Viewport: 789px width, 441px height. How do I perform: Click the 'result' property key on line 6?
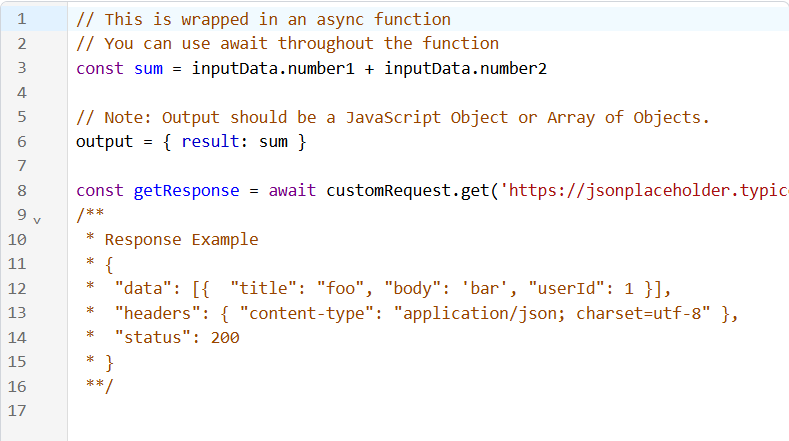click(x=210, y=141)
